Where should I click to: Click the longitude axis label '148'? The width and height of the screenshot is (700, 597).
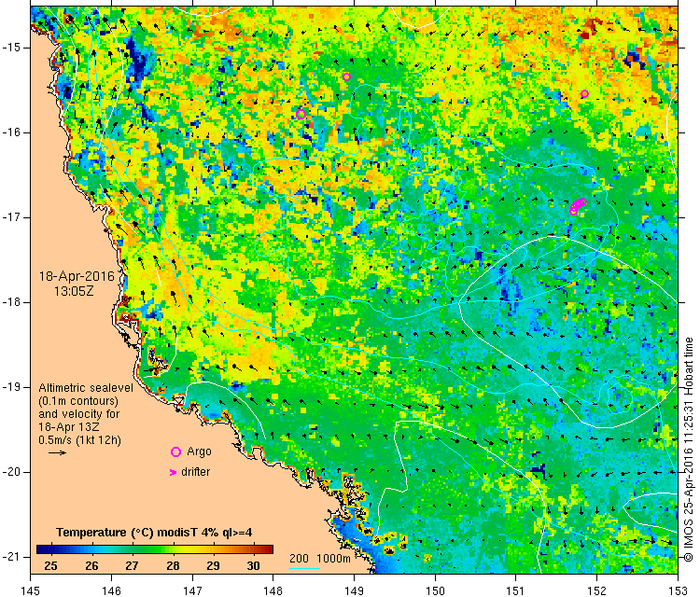tap(273, 590)
